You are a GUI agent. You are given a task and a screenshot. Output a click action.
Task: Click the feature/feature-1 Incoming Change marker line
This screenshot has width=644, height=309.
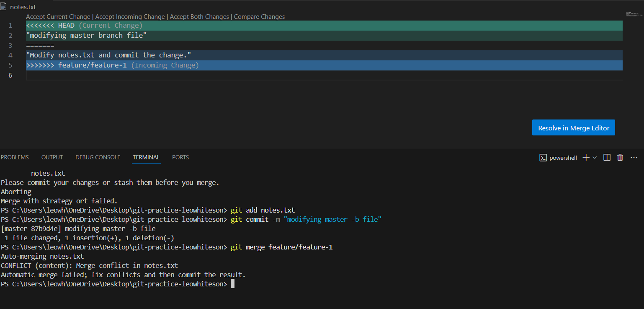(x=112, y=65)
